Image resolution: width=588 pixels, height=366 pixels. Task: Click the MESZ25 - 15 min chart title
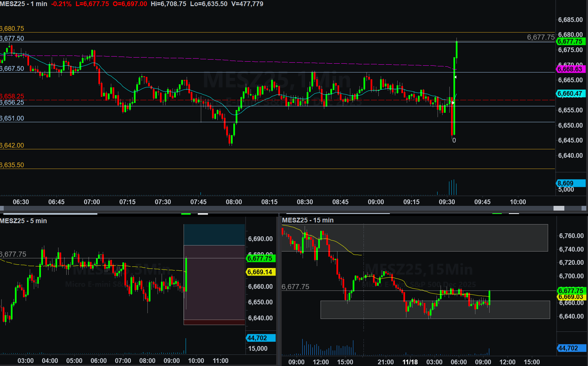308,220
